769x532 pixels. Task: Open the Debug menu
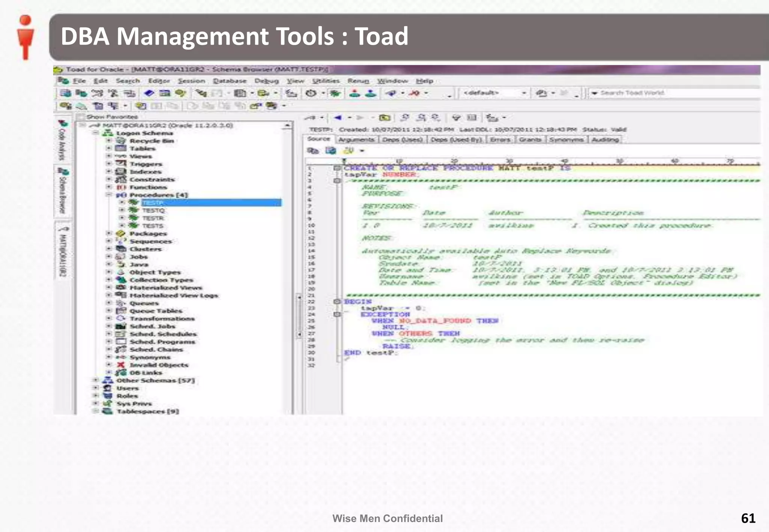coord(267,81)
